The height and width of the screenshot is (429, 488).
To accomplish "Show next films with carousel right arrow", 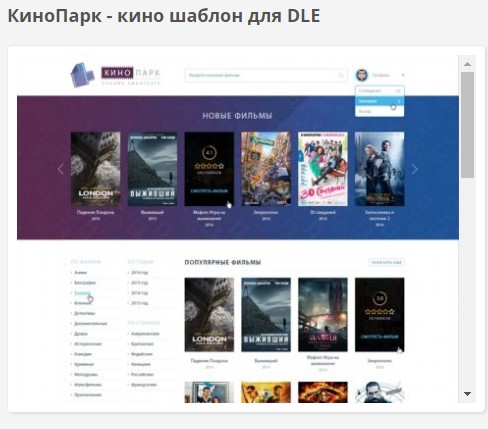I will pyautogui.click(x=414, y=169).
